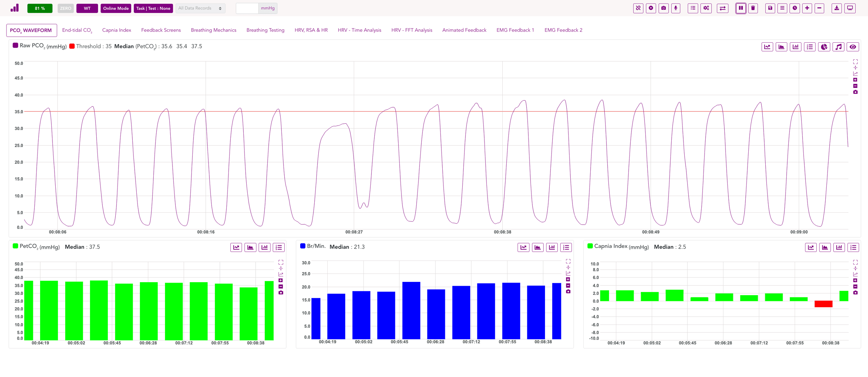Select area chart view for Raw PCO2 panel

point(781,47)
